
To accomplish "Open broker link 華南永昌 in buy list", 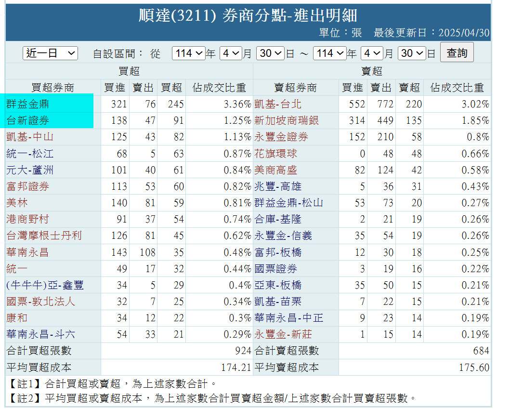I will pyautogui.click(x=27, y=252).
